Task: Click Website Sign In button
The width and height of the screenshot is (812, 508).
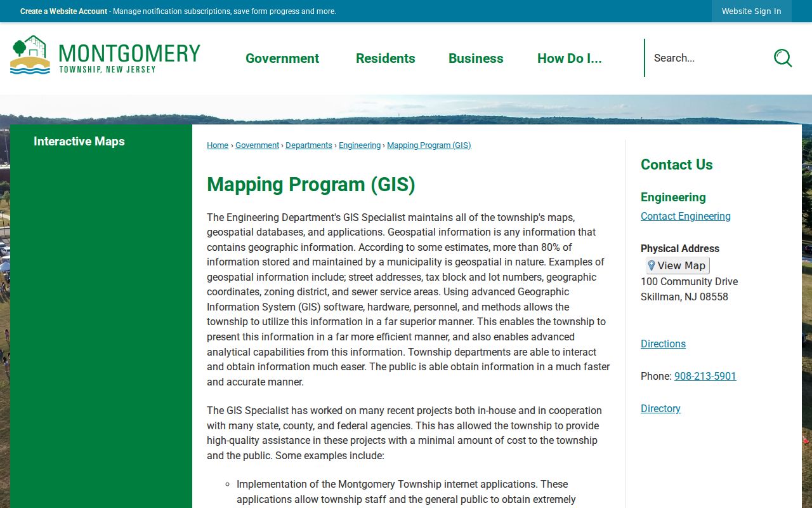Action: coord(752,11)
